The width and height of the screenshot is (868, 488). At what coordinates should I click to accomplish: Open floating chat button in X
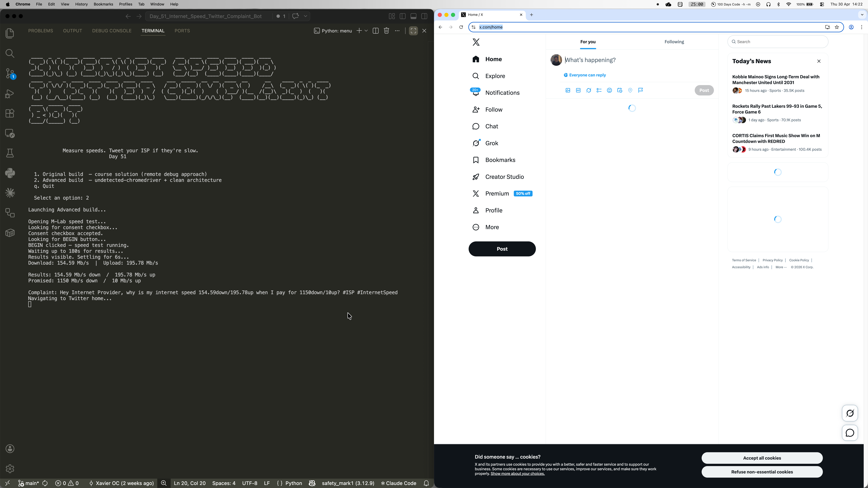point(850,433)
